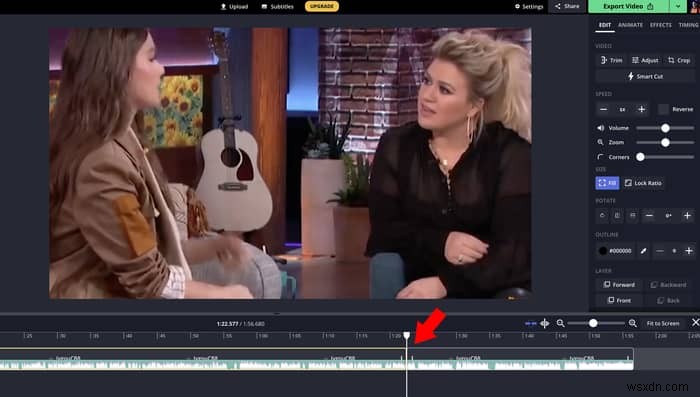Viewport: 700px width, 397px height.
Task: Close the timeline with the X icon
Action: (x=695, y=322)
